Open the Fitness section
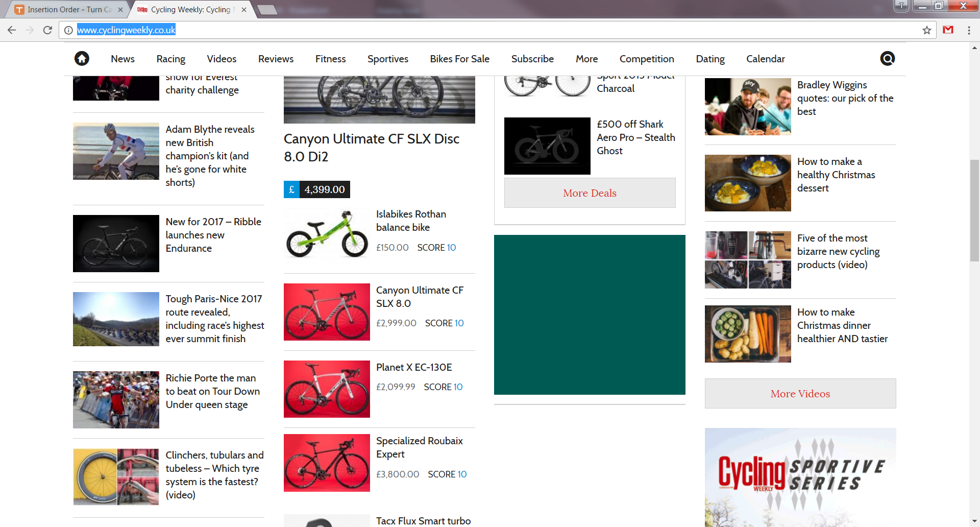The width and height of the screenshot is (980, 527). pos(330,59)
